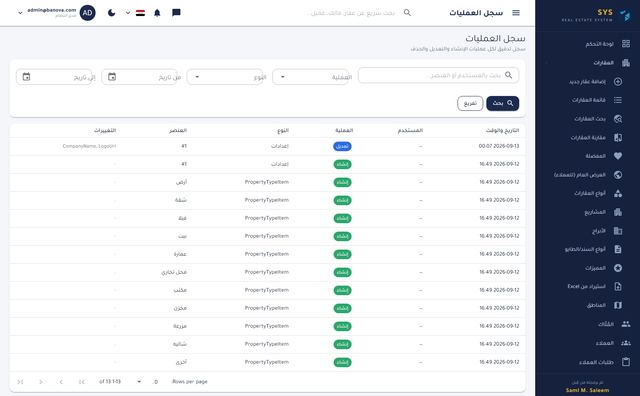Click the page title سجل العمليات heading

coord(495,38)
